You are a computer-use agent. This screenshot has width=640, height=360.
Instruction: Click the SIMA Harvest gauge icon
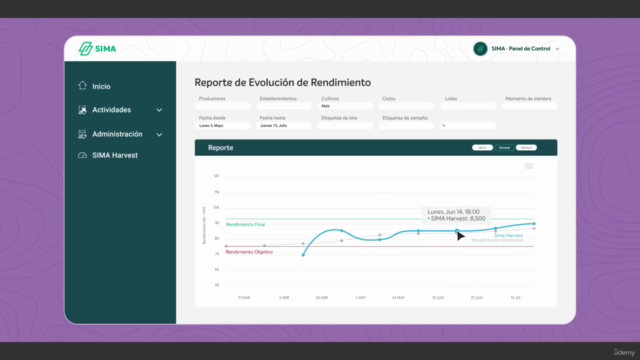(82, 155)
